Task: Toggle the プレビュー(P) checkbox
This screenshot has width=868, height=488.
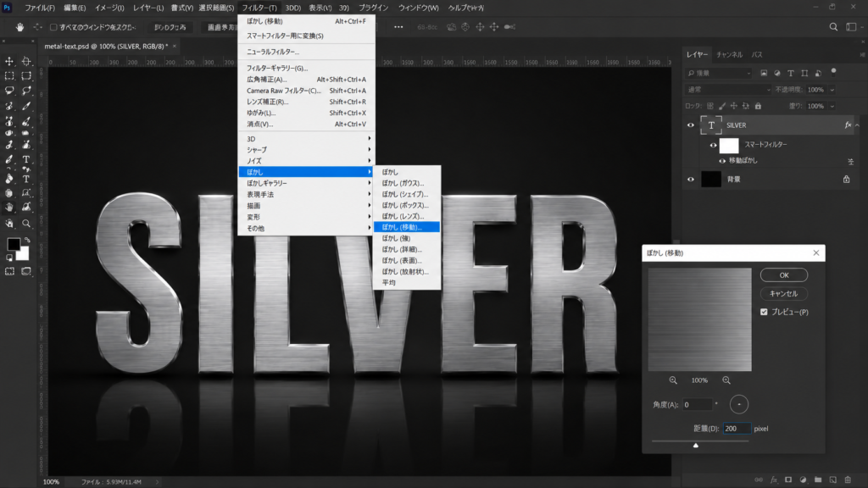Action: [x=764, y=312]
